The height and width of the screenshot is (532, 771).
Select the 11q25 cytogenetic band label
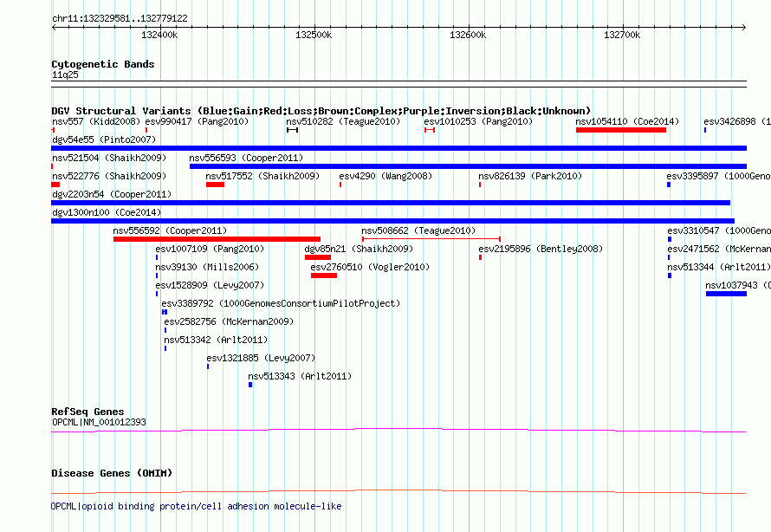coord(65,75)
